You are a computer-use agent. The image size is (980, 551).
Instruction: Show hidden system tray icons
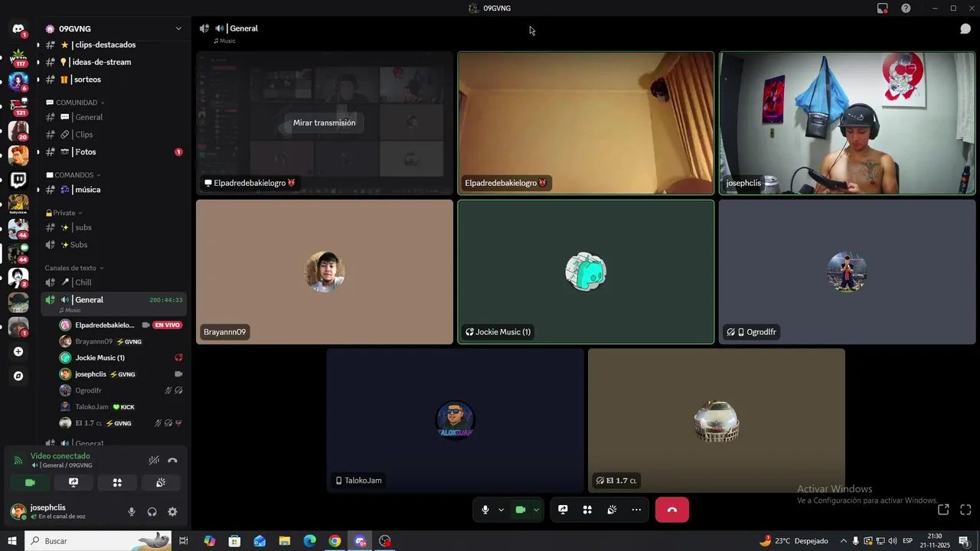pyautogui.click(x=844, y=541)
